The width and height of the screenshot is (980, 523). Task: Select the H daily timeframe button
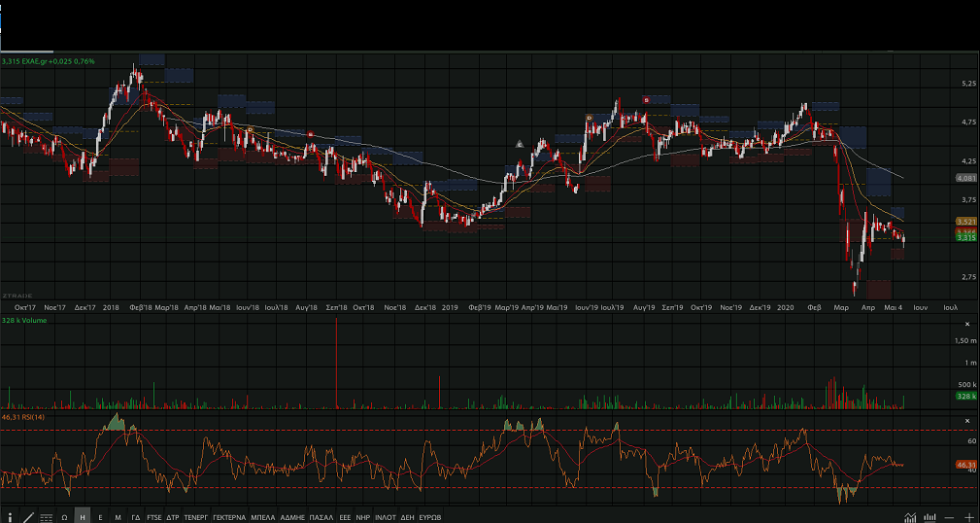83,517
